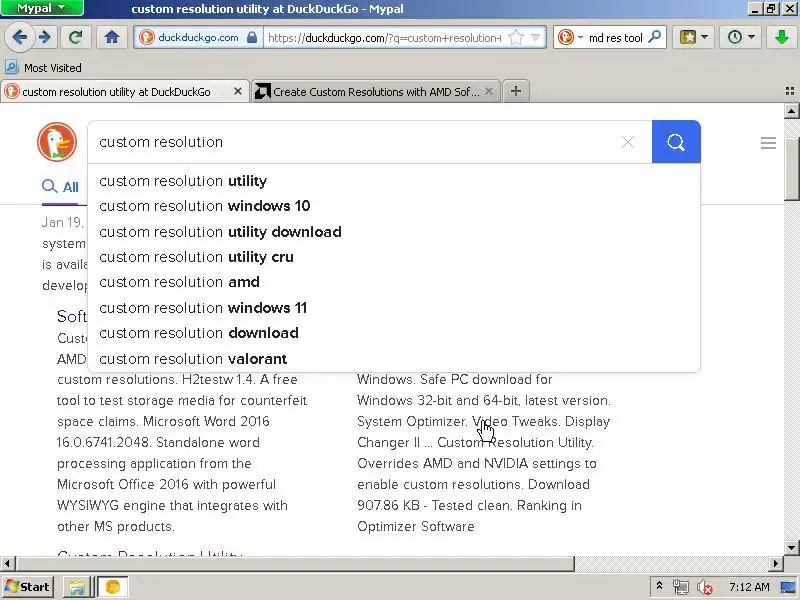
Task: Click the horizontal scrollbar left arrow
Action: coord(7,563)
